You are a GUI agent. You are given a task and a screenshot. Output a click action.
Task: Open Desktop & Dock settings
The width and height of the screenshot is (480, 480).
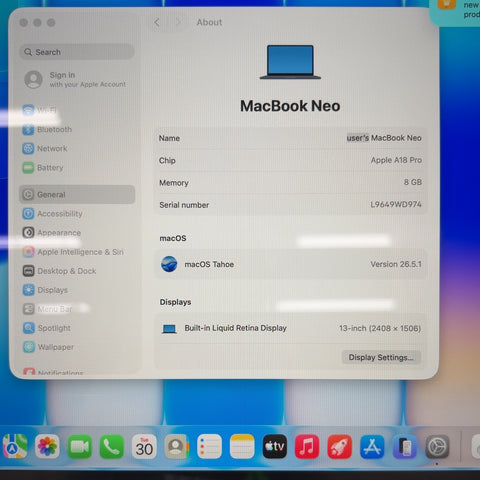[77, 271]
